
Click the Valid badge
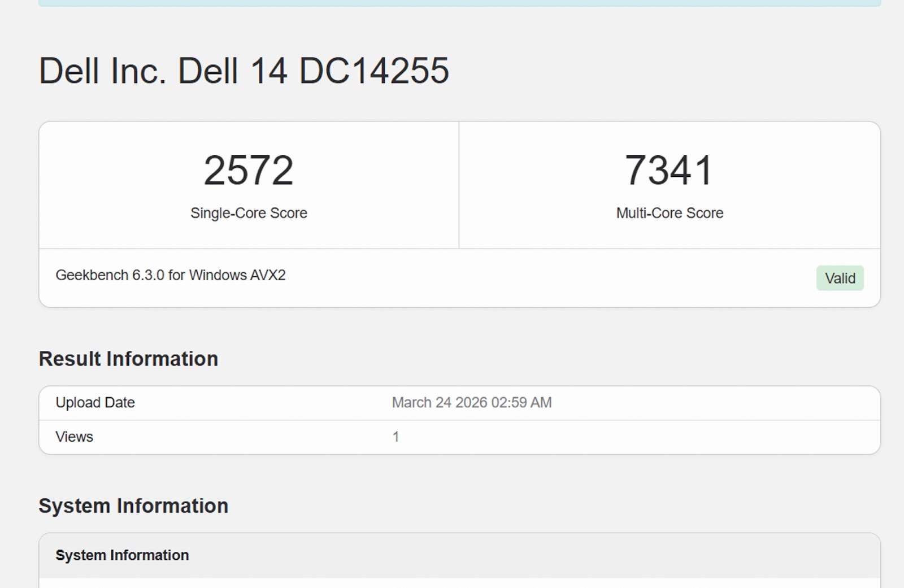pyautogui.click(x=840, y=278)
